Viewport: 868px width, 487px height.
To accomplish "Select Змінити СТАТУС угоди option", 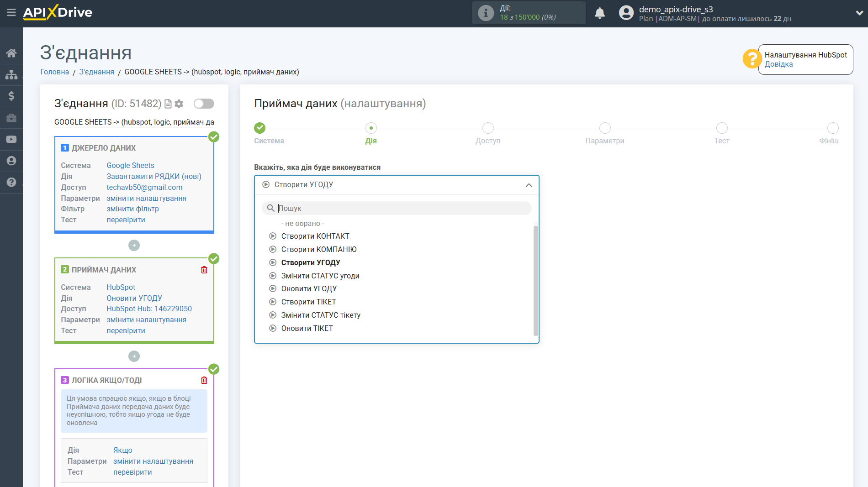I will (x=320, y=276).
